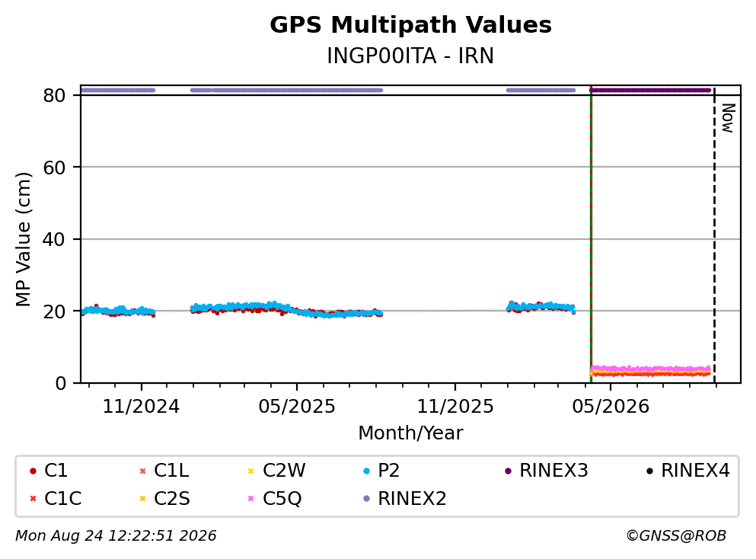
Task: Click the C1L legend marker
Action: point(142,471)
